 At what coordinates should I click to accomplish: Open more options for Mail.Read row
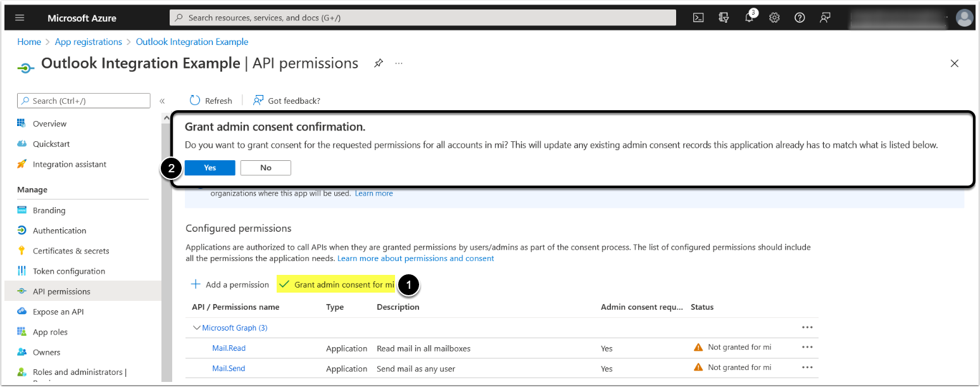click(807, 347)
